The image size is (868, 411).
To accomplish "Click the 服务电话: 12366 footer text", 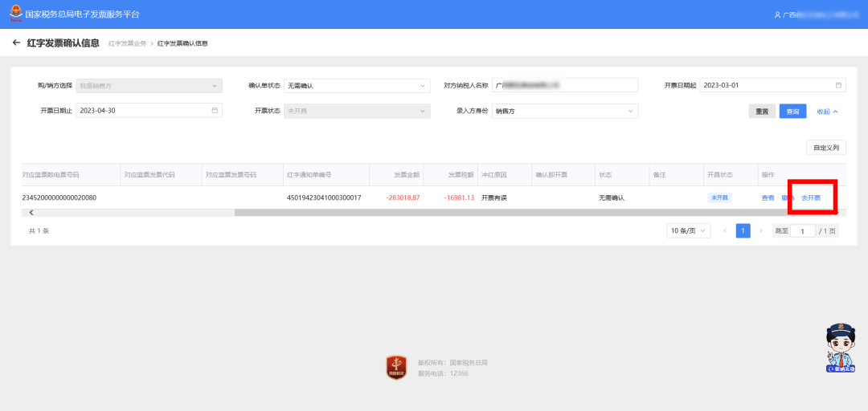I will point(444,373).
